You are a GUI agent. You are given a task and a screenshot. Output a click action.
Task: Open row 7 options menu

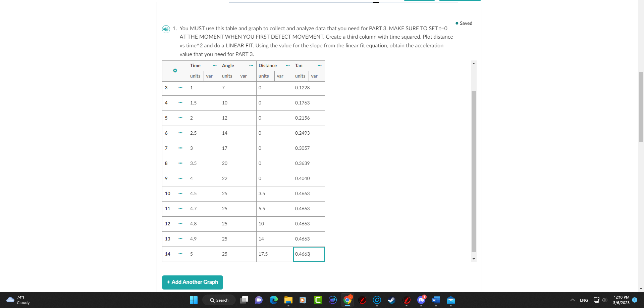click(x=180, y=148)
